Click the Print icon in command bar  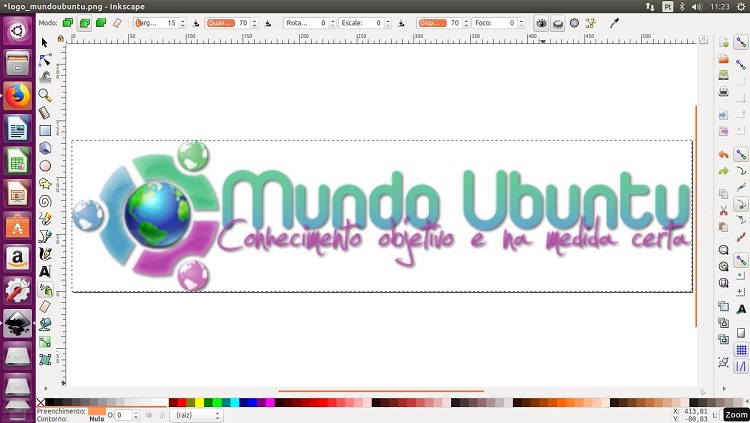click(723, 91)
